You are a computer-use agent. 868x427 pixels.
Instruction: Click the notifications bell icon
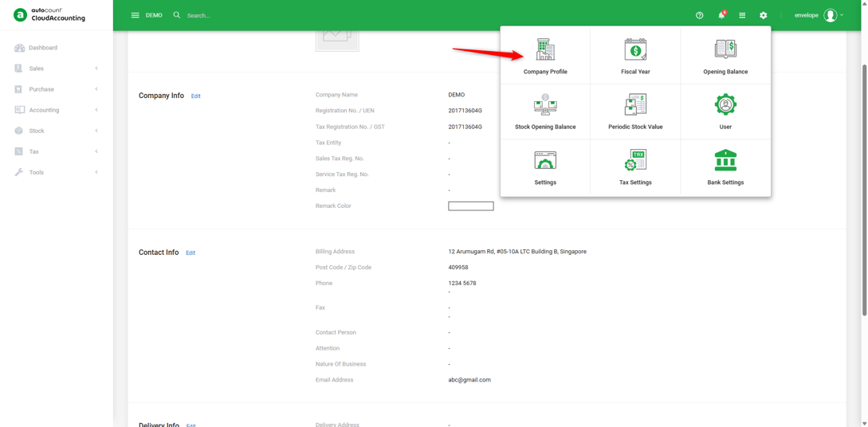721,15
